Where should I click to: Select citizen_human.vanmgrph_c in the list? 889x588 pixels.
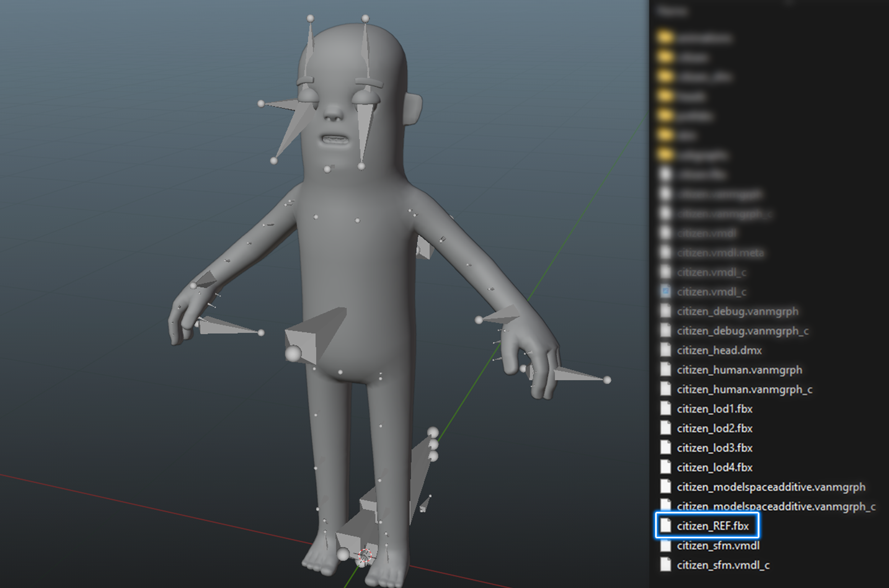[744, 389]
